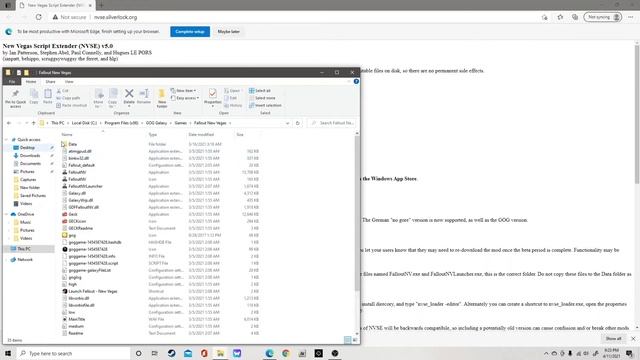This screenshot has height=360, width=640.
Task: Select Documents in navigation pane
Action: (30, 164)
